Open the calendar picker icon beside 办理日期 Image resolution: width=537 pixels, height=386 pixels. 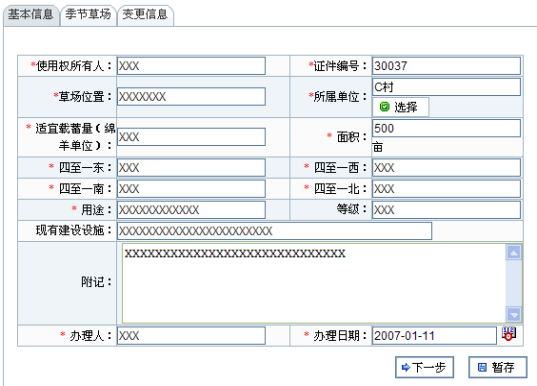click(x=509, y=334)
